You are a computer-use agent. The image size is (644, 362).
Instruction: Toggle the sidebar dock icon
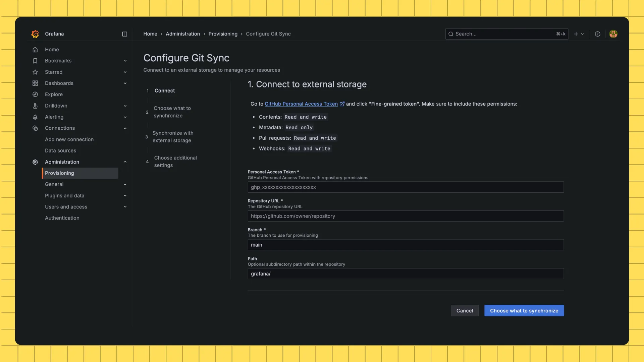pos(124,34)
